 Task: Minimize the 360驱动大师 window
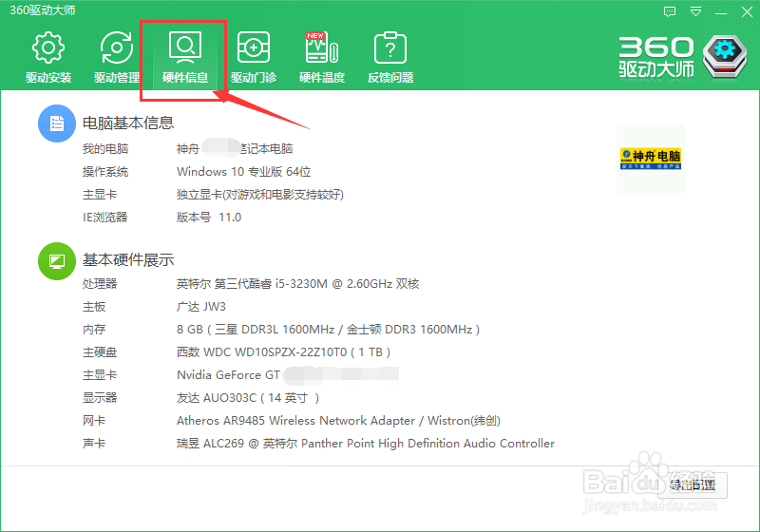pyautogui.click(x=721, y=12)
